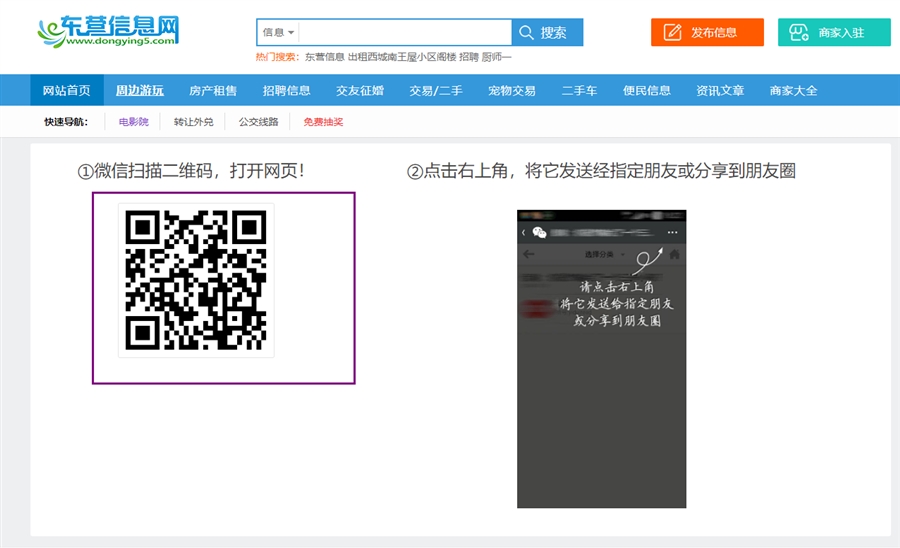Click the 东营信息网 site logo

(108, 32)
